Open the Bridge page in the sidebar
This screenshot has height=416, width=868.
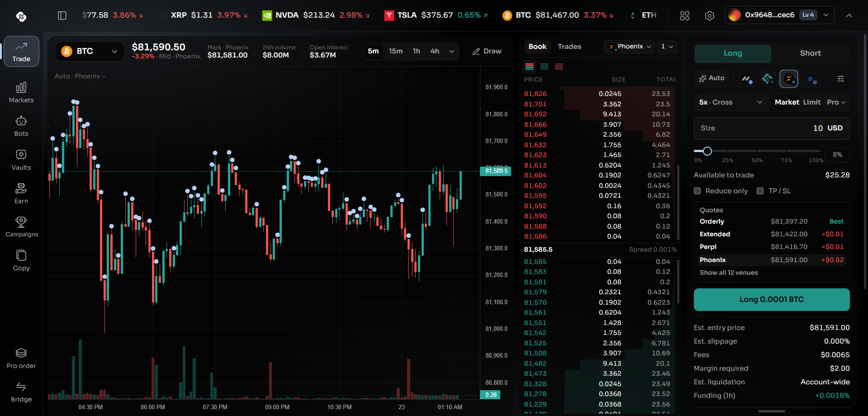(21, 392)
